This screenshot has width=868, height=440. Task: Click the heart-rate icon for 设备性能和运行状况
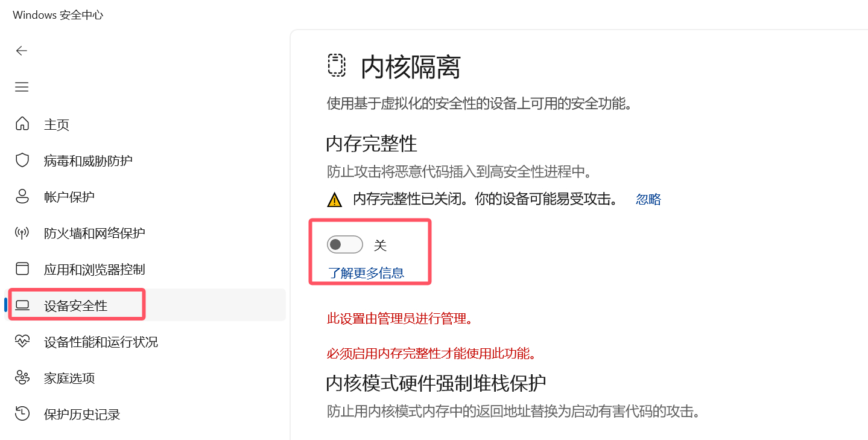[22, 342]
